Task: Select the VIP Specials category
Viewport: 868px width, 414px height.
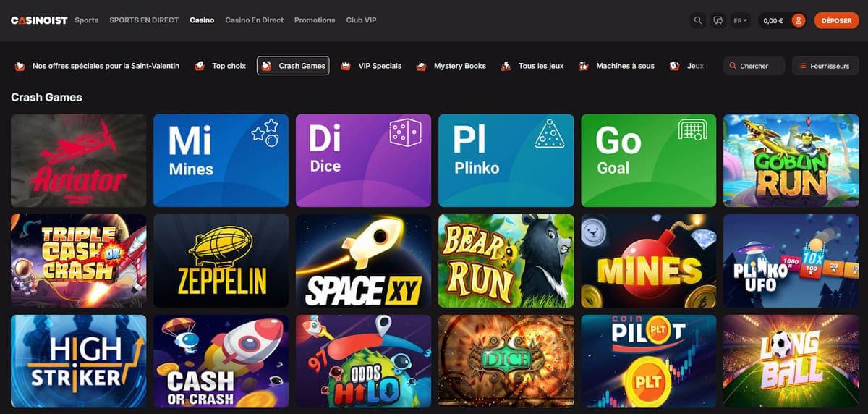Action: (x=371, y=66)
